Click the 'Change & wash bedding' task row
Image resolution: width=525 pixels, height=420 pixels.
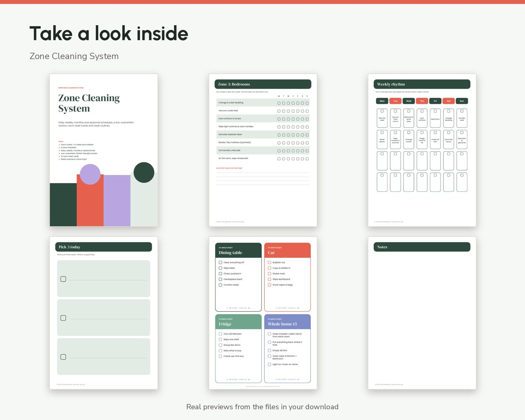[263, 102]
